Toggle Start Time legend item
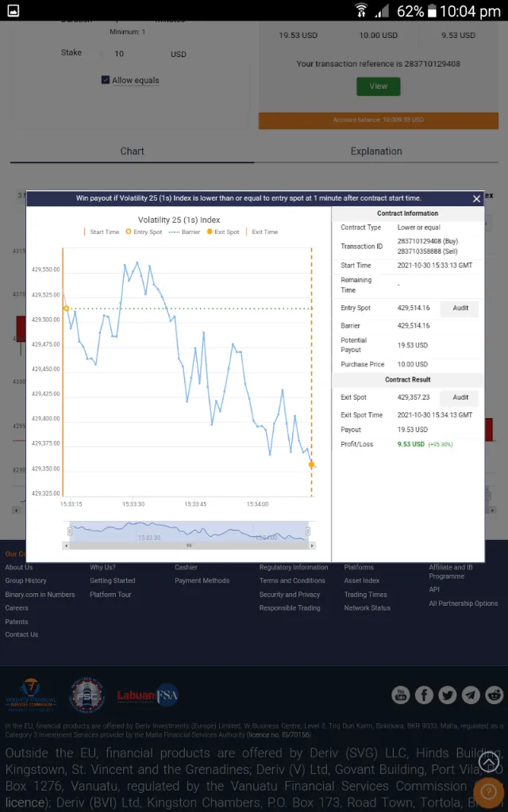Viewport: 508px width, 812px height. 101,232
